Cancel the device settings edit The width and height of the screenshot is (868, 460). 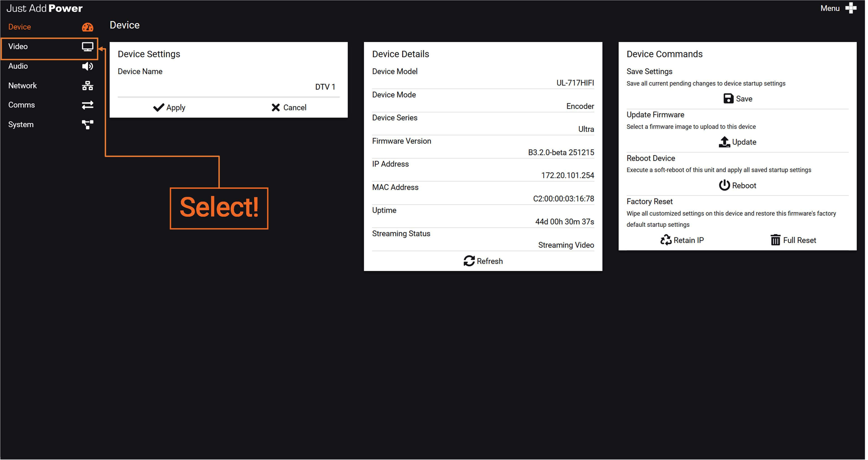coord(289,107)
